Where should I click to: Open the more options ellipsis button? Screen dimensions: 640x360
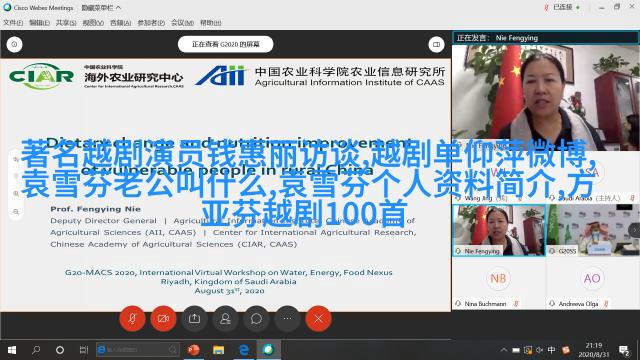(x=287, y=318)
